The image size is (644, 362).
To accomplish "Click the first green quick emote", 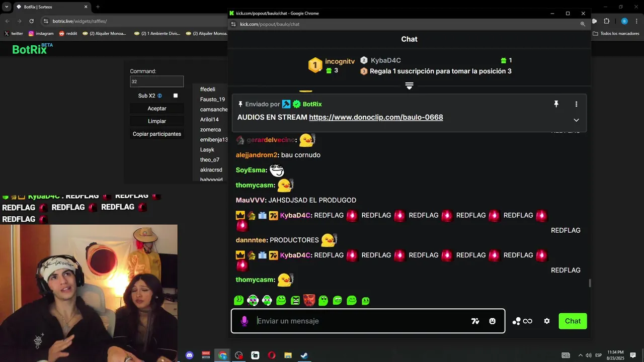I will click(239, 300).
